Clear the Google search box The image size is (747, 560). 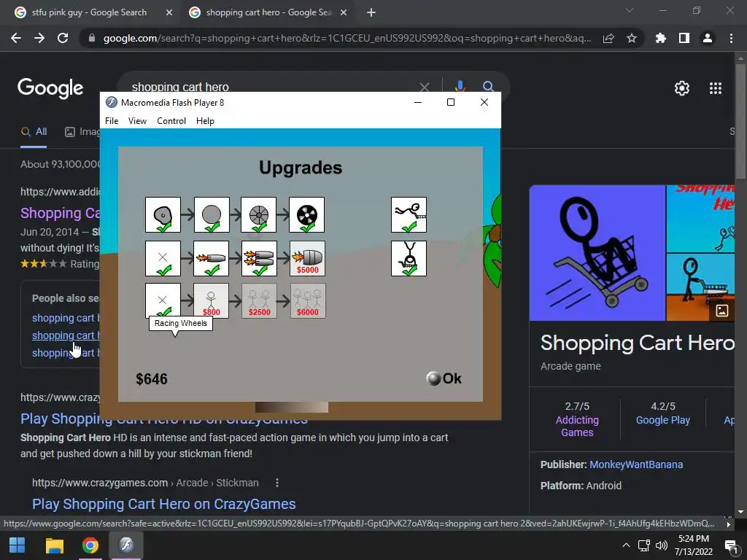click(x=425, y=87)
